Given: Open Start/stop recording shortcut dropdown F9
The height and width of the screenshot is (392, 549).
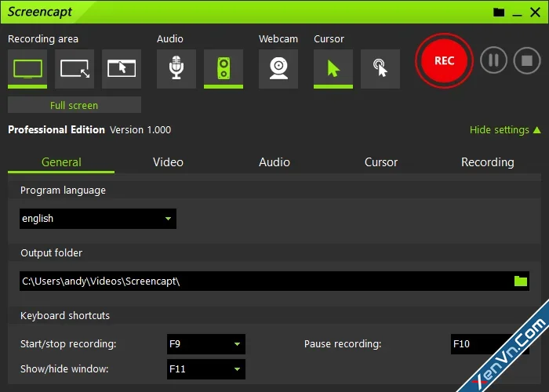Looking at the screenshot, I should (x=206, y=344).
